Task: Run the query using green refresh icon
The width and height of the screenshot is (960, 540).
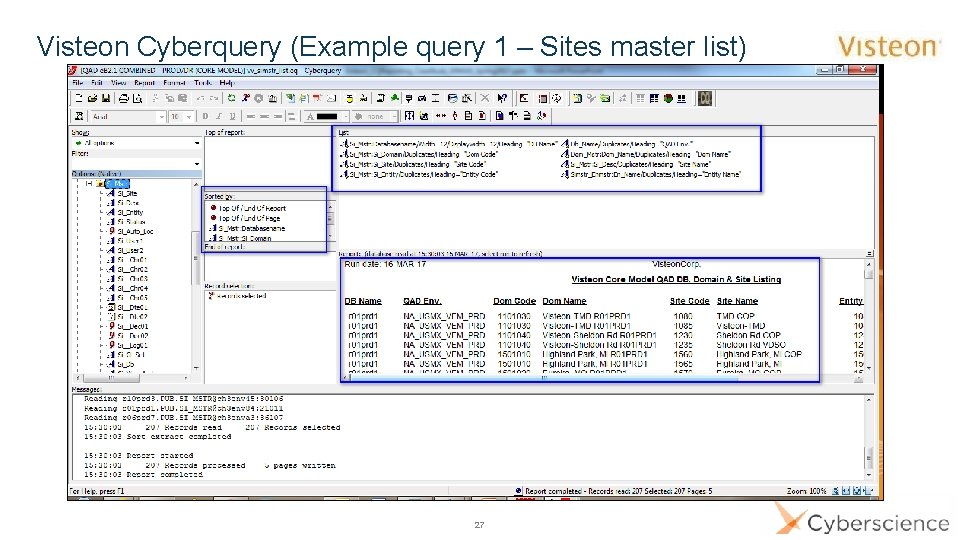Action: click(x=231, y=98)
